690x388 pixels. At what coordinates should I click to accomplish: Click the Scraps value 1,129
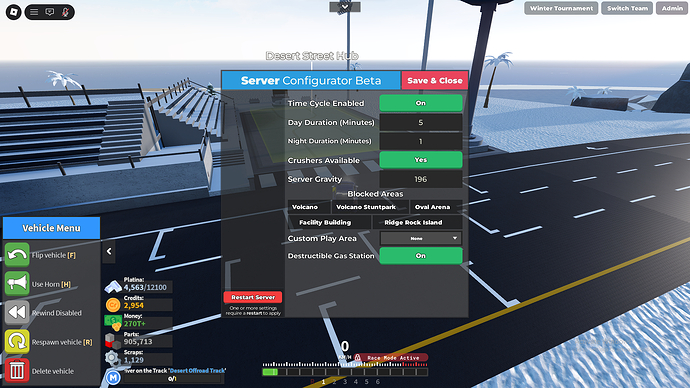134,360
